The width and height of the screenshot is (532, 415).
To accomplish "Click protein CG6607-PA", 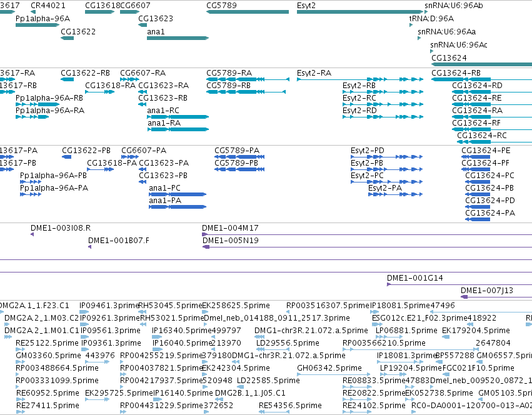I will click(144, 151).
